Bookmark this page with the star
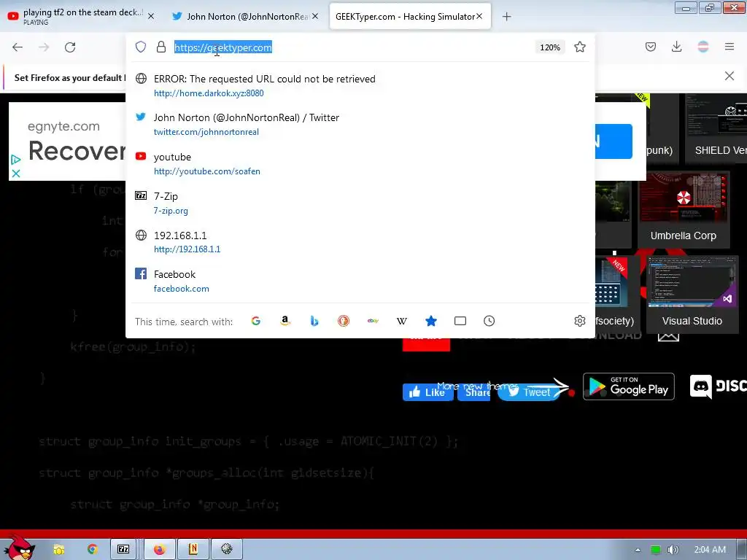Image resolution: width=747 pixels, height=560 pixels. tap(580, 47)
